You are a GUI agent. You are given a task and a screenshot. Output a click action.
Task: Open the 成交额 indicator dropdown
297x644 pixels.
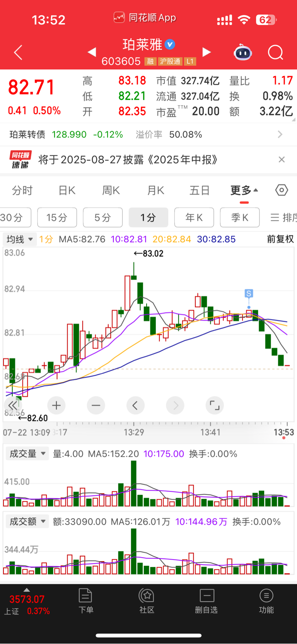point(27,522)
